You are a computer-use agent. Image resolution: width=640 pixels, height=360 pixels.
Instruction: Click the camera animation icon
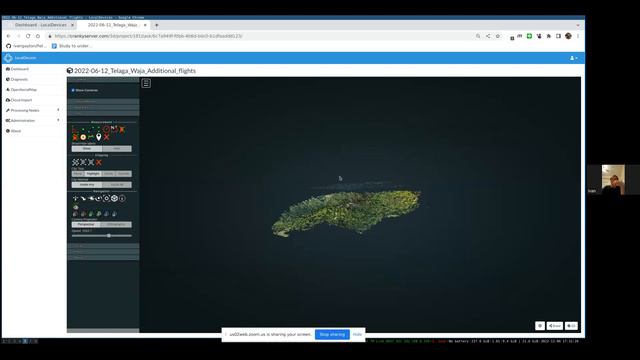[x=76, y=207]
